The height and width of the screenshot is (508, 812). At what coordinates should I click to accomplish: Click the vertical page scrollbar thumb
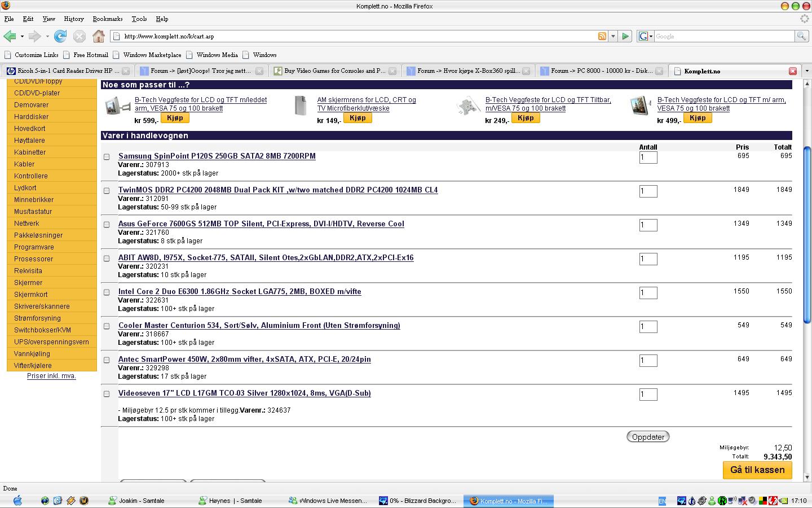806,235
